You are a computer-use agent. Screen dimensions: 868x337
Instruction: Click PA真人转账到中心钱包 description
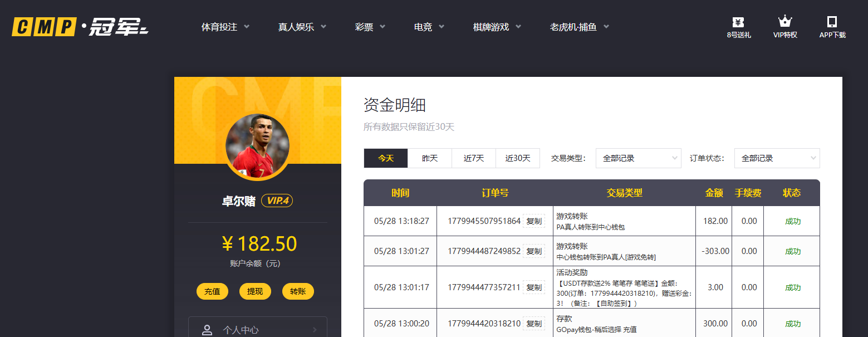(x=591, y=227)
